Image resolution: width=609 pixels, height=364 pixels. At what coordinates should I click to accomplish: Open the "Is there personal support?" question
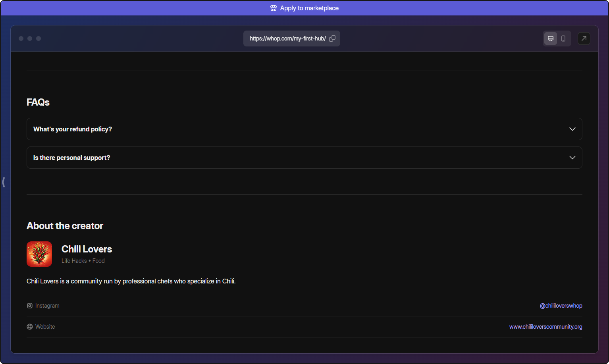pos(72,158)
